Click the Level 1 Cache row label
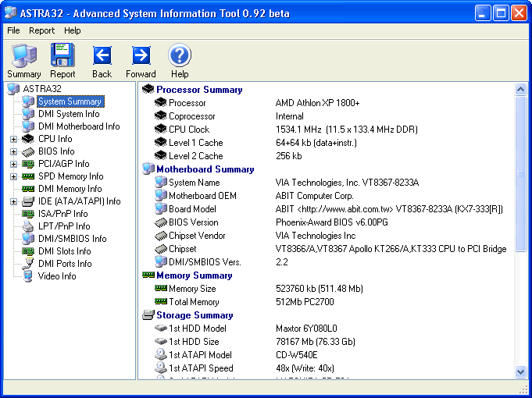 tap(196, 143)
